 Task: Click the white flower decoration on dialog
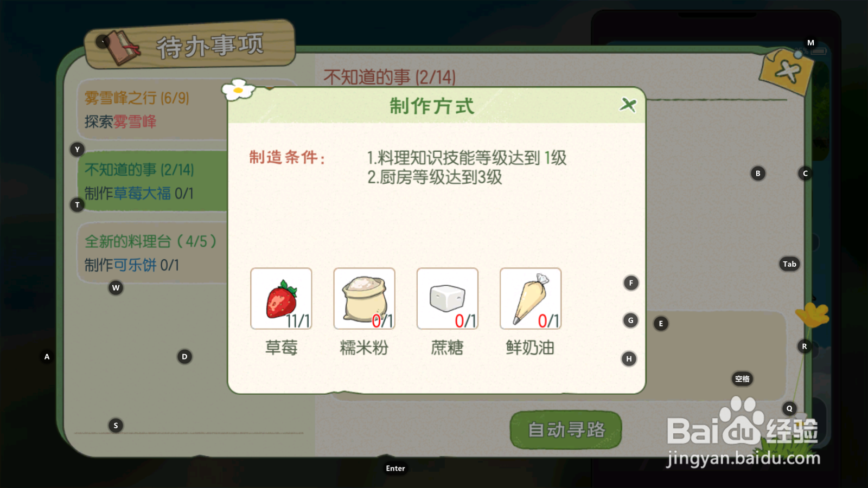(238, 89)
